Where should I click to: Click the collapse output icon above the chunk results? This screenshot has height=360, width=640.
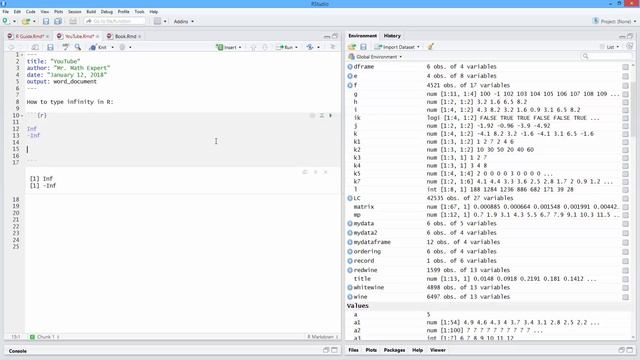(315, 172)
